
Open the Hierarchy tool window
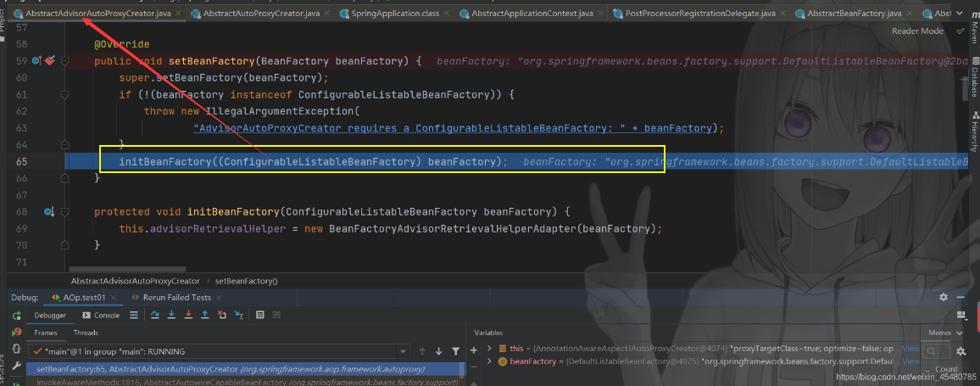(974, 131)
